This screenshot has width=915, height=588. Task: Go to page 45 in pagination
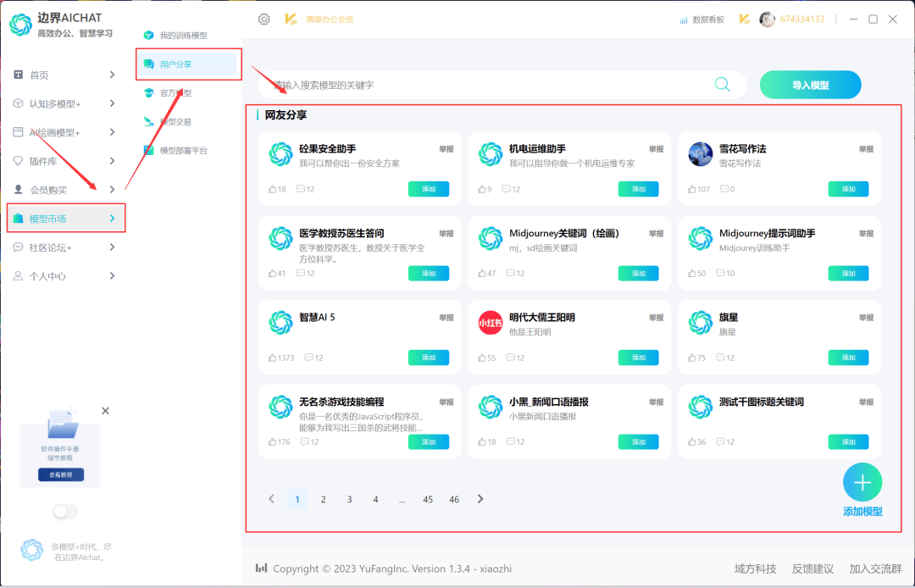pos(428,499)
